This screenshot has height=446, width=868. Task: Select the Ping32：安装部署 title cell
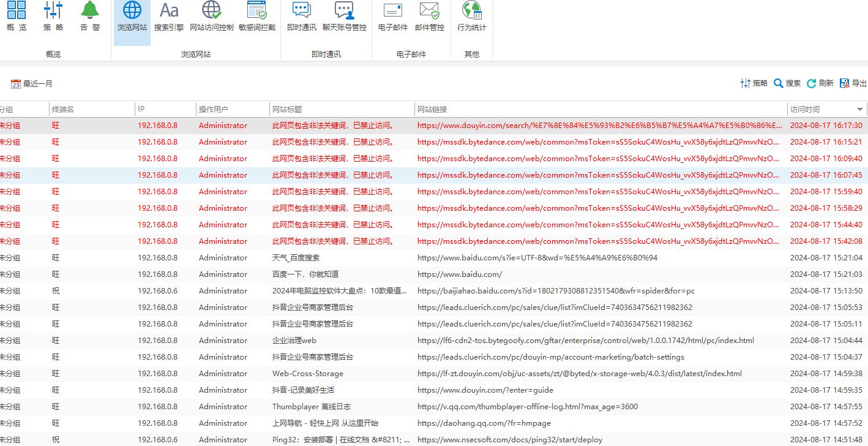tap(342, 440)
